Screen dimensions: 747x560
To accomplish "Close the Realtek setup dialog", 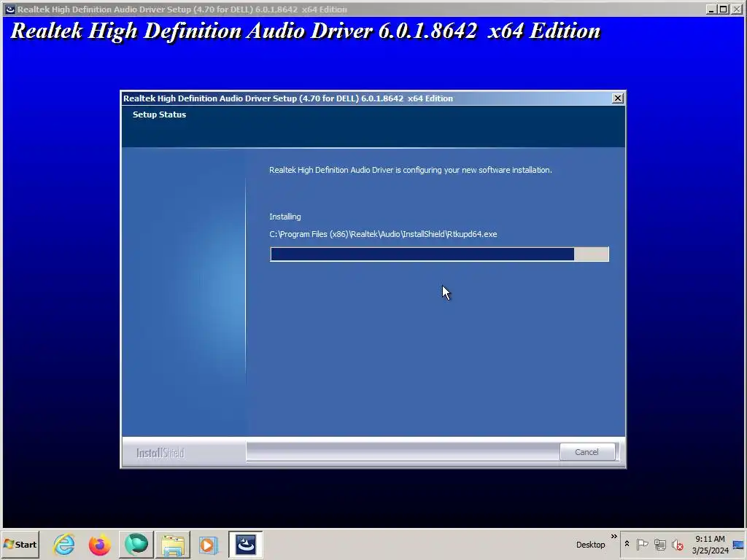I will tap(617, 98).
